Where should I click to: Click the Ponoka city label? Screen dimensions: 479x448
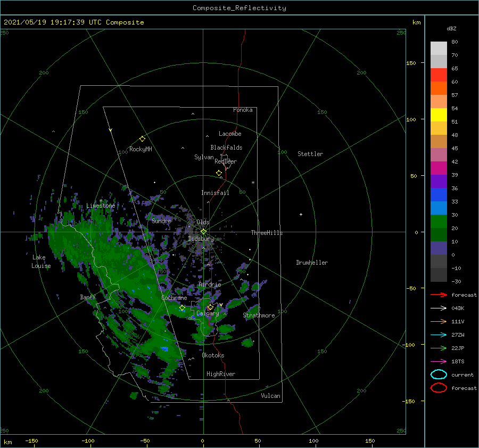[x=243, y=110]
